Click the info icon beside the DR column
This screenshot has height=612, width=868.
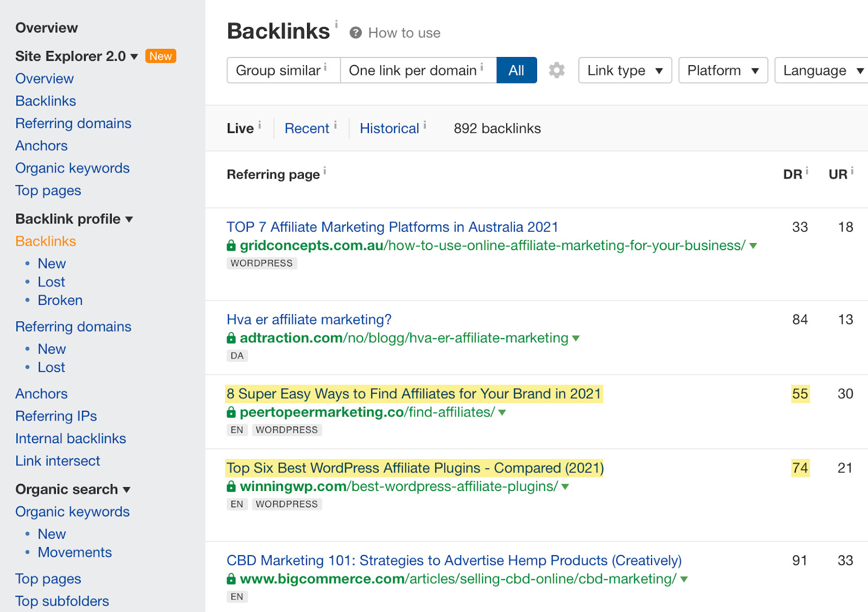point(807,170)
